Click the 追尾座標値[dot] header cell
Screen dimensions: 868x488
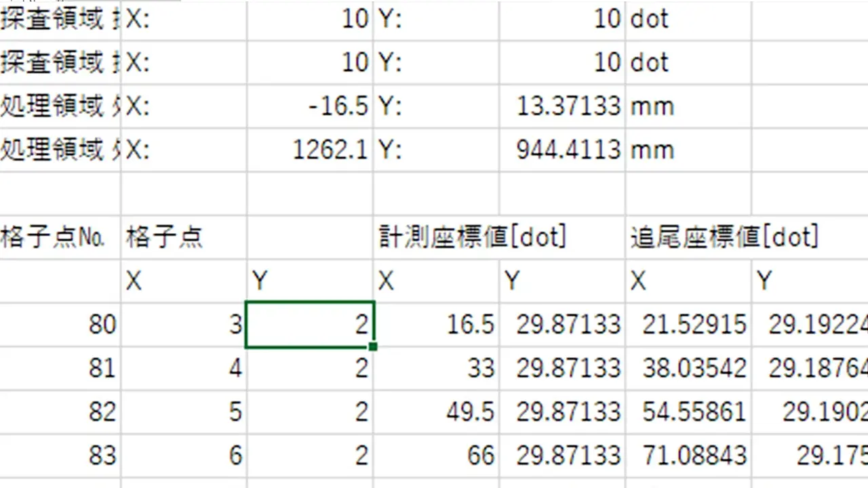click(688, 237)
